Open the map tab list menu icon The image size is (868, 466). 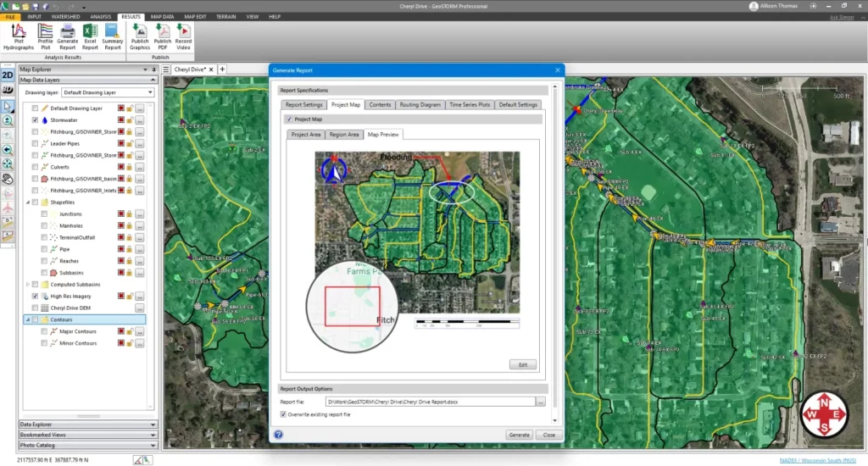click(x=165, y=69)
